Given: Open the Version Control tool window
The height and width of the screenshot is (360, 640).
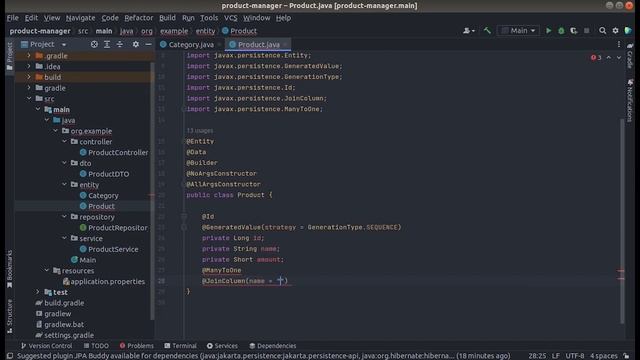Looking at the screenshot, I should [x=46, y=346].
